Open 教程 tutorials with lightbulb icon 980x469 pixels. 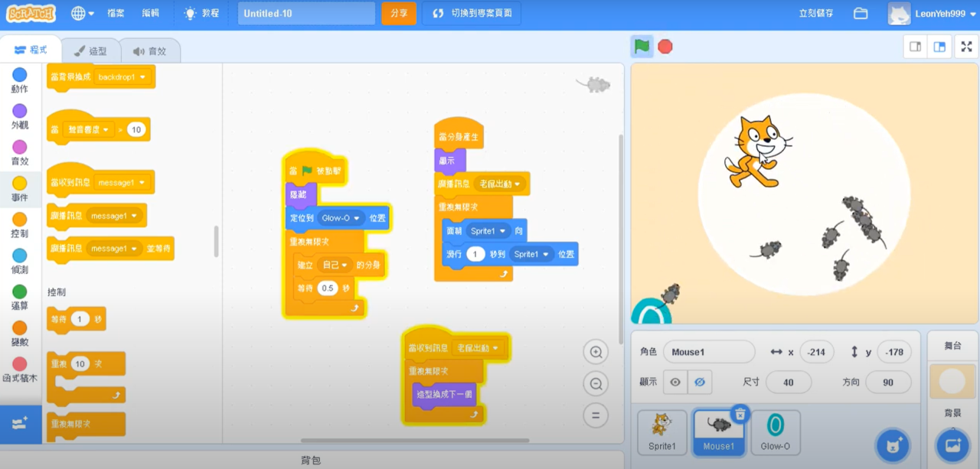click(x=201, y=13)
